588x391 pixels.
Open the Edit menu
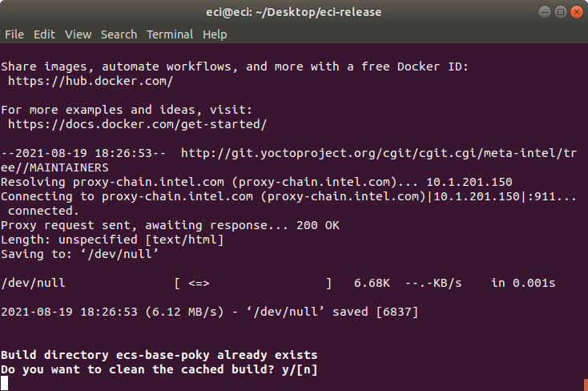coord(44,34)
